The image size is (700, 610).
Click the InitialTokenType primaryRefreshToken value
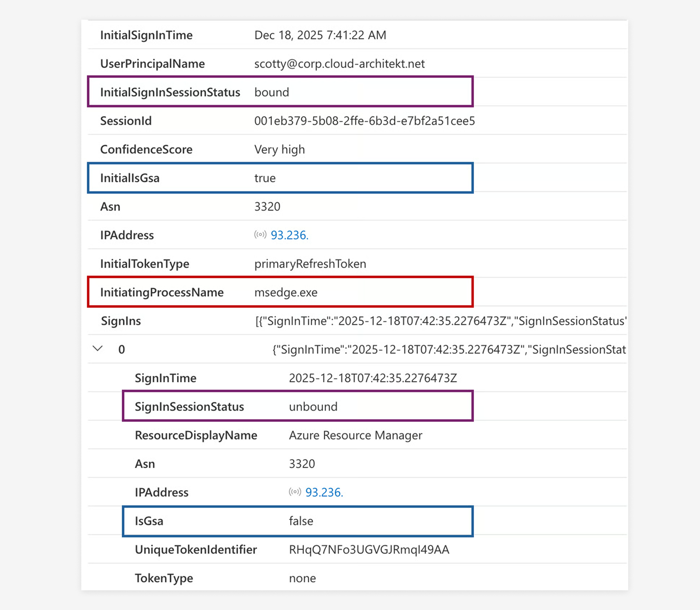tap(310, 264)
